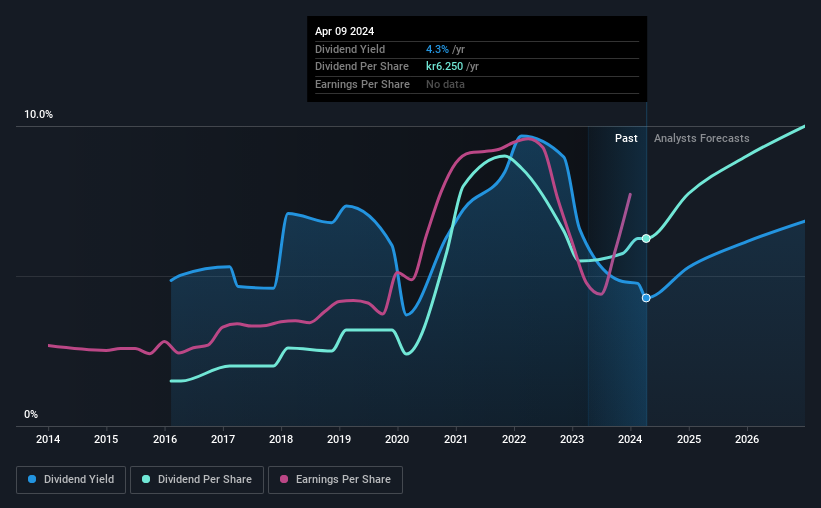
Task: Click the blue Dividend Yield legend dot
Action: pyautogui.click(x=32, y=479)
